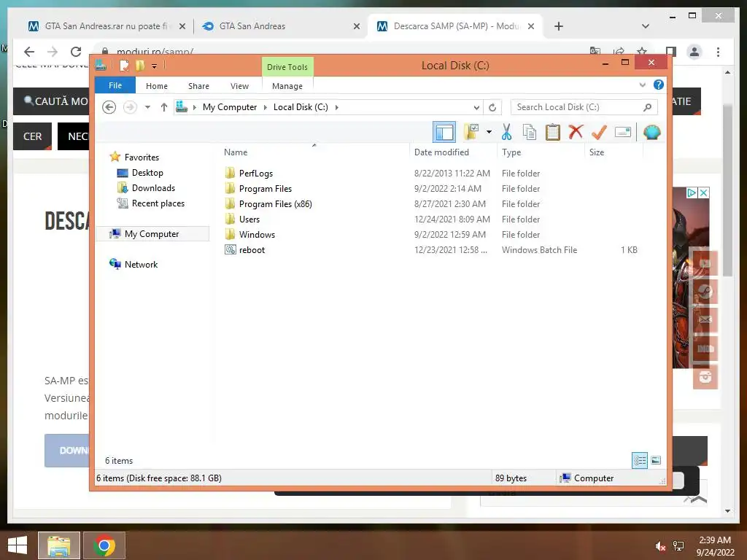Screen dimensions: 747x560
Task: Open the address bar history dropdown
Action: [x=476, y=107]
